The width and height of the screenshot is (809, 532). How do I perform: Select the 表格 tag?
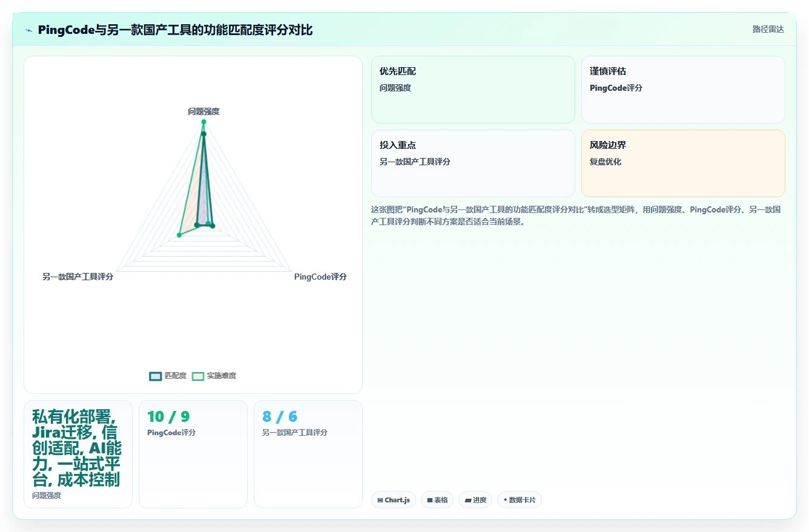coord(437,500)
